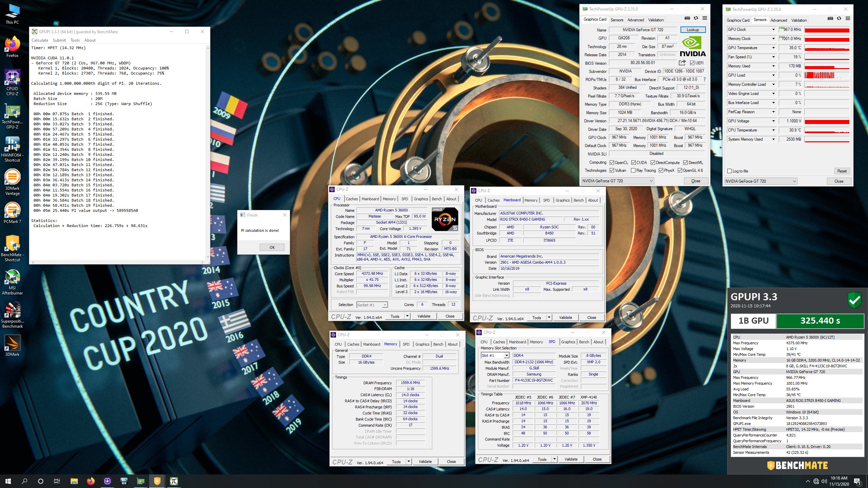Viewport: 868px width, 488px height.
Task: Open MSI Afterburner desktop shortcut
Action: [12, 282]
